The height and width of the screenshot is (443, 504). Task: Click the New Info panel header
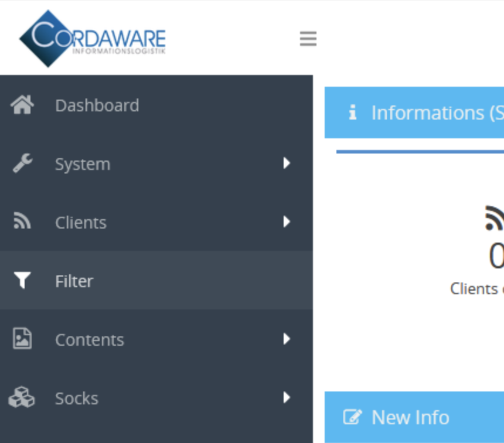click(x=414, y=417)
